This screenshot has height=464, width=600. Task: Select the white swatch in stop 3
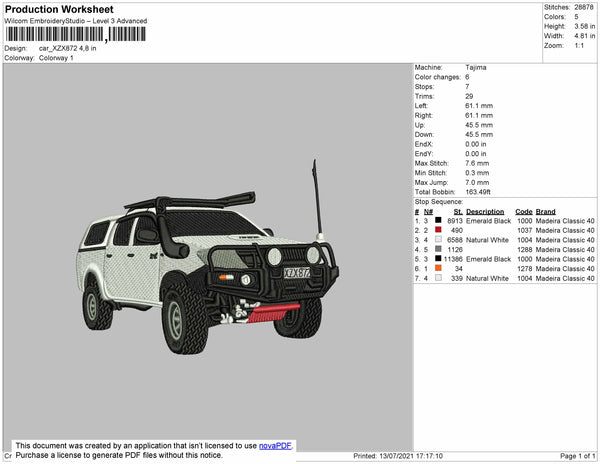pos(438,239)
